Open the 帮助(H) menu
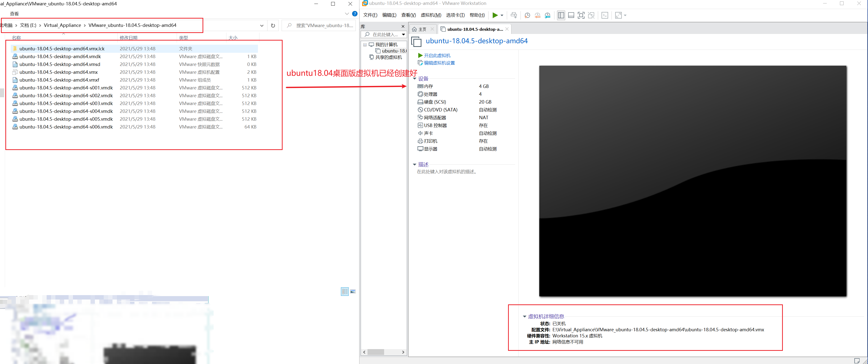Screen dimensions: 868x364 coord(477,15)
